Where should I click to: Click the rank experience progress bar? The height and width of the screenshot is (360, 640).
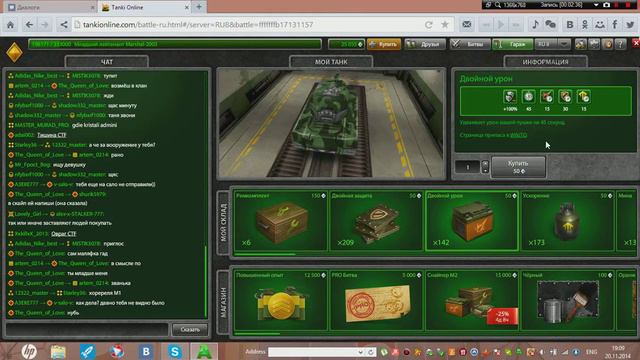175,44
